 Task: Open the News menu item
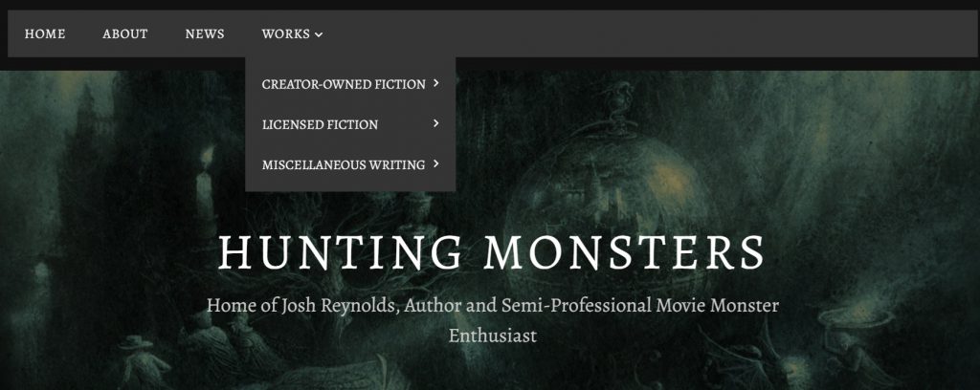pos(205,34)
